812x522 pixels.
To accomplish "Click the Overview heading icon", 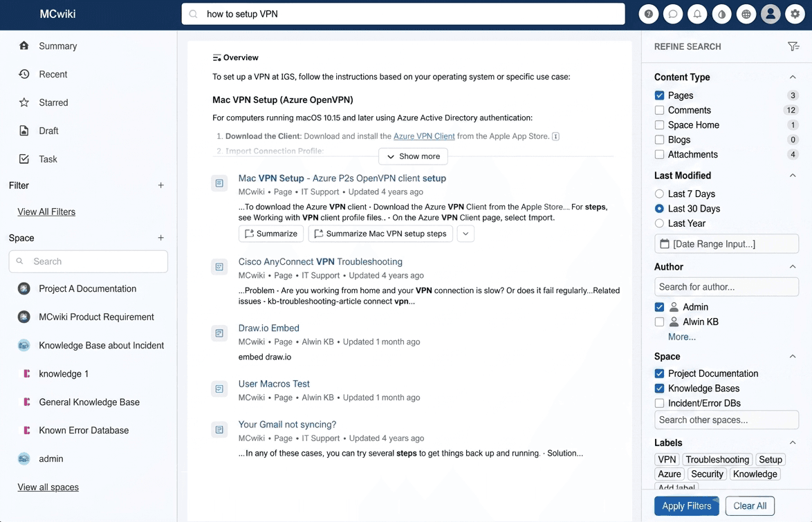I will pyautogui.click(x=216, y=58).
